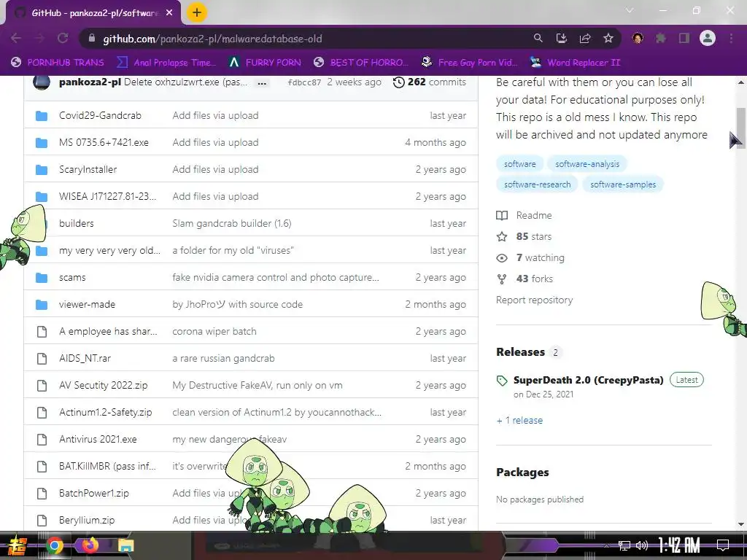Launch Chrome from the taskbar
747x560 pixels.
click(54, 545)
